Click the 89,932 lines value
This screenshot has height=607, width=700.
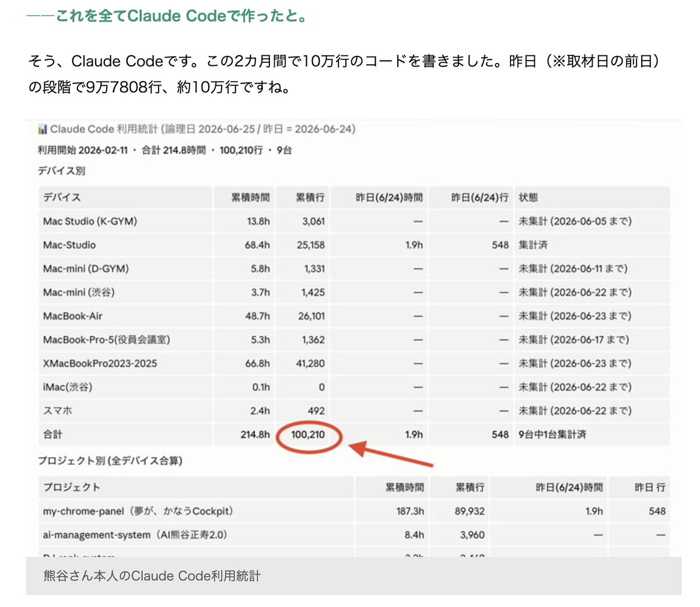(470, 511)
